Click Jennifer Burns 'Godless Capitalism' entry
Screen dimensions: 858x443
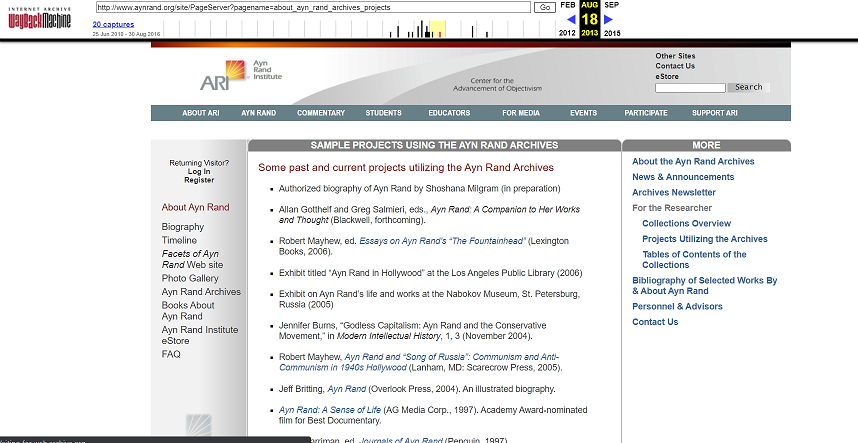click(x=412, y=330)
